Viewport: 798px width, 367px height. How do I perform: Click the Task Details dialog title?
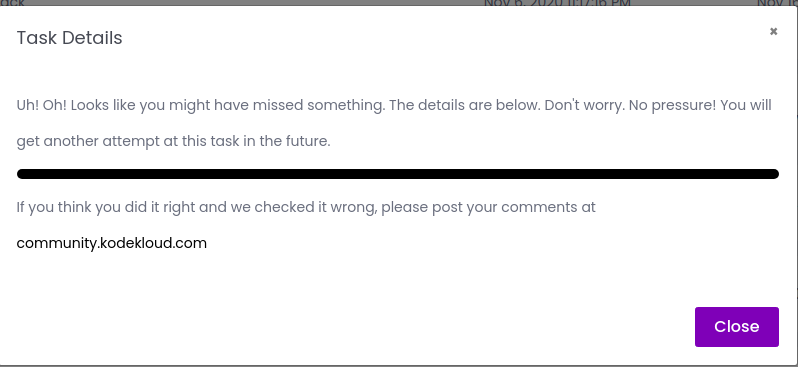(x=69, y=38)
